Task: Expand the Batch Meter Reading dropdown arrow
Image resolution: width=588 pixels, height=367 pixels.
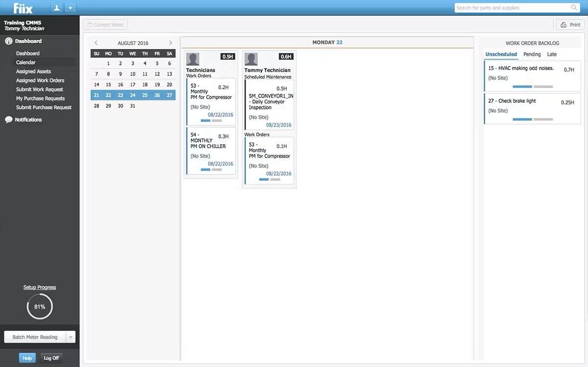Action: 71,337
